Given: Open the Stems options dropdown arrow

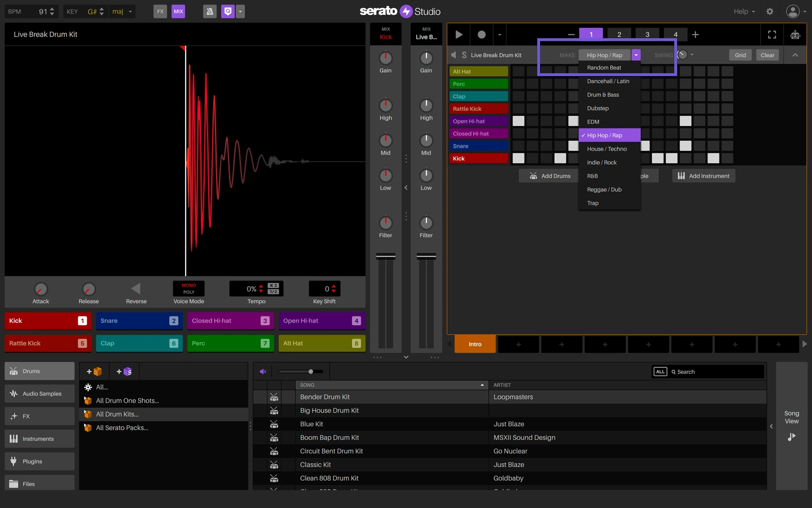Looking at the screenshot, I should pyautogui.click(x=240, y=11).
